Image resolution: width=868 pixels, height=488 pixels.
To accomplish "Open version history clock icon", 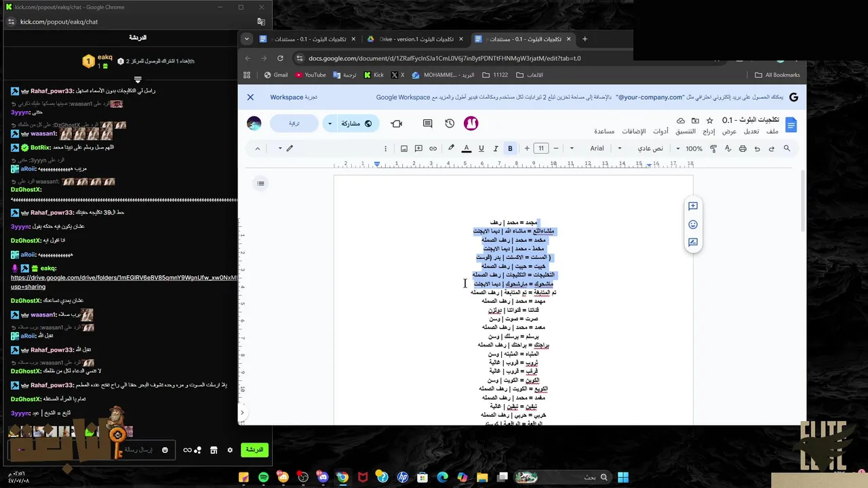I will (x=450, y=123).
